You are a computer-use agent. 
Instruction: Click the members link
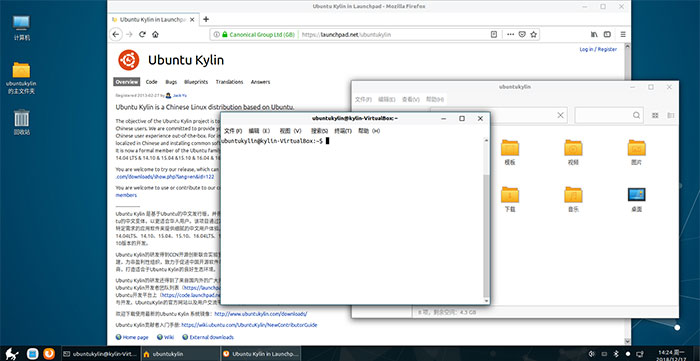pyautogui.click(x=126, y=195)
